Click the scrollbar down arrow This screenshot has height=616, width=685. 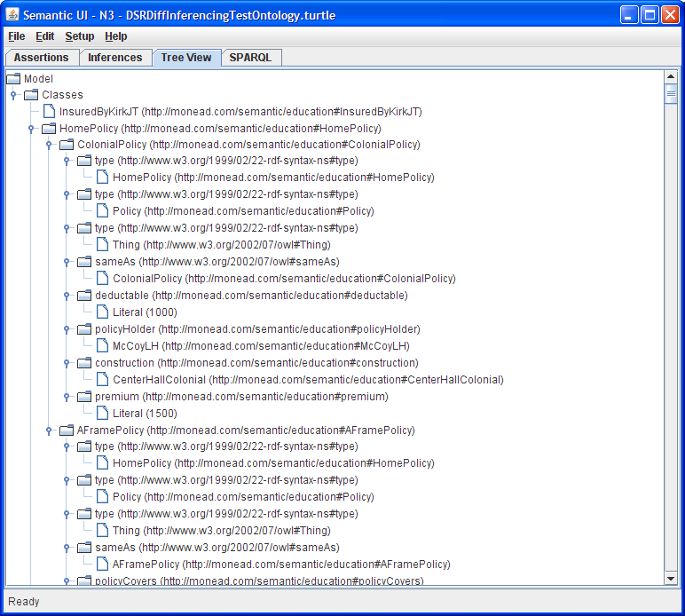(x=671, y=579)
